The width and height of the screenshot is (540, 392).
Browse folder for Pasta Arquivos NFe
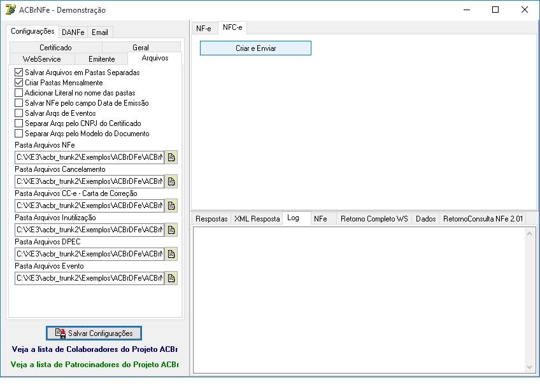click(171, 157)
